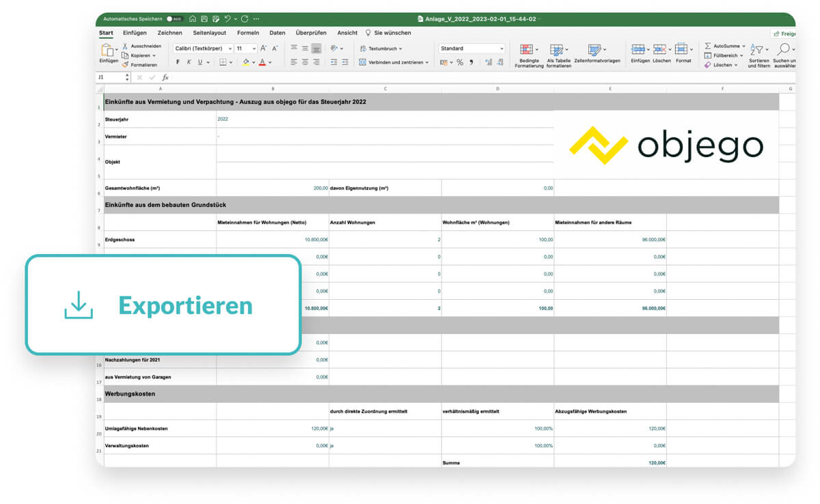The width and height of the screenshot is (820, 504).
Task: Open the Einfügen ribbon tab
Action: (x=135, y=33)
